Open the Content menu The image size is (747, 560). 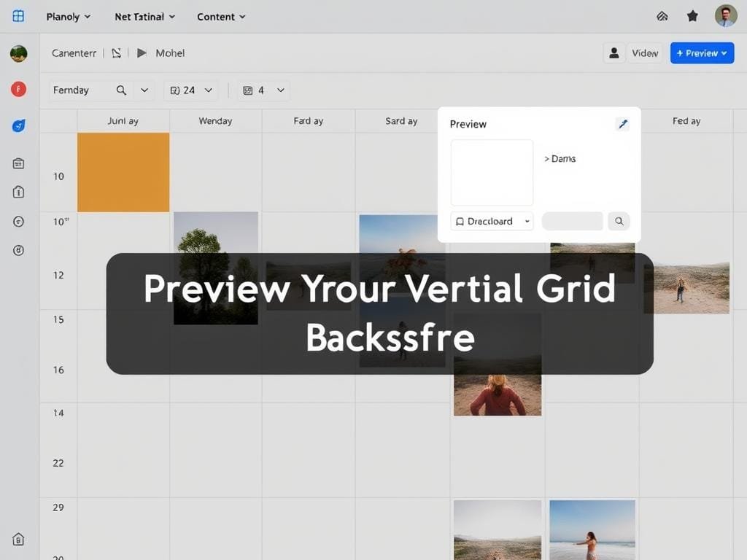[x=221, y=16]
